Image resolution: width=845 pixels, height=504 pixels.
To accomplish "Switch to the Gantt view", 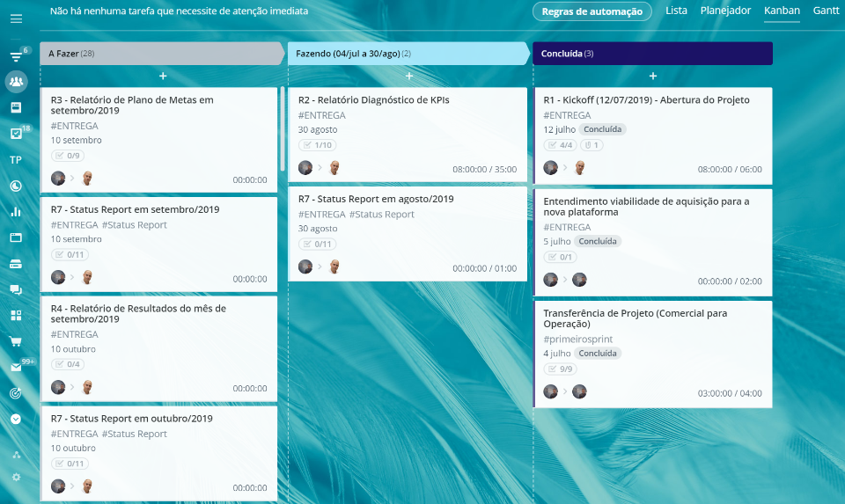I will tap(826, 11).
